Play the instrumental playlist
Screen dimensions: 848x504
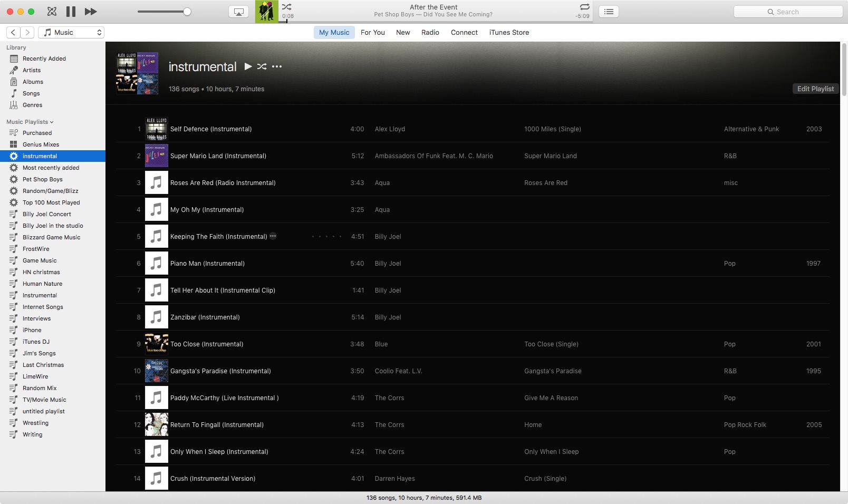(248, 66)
